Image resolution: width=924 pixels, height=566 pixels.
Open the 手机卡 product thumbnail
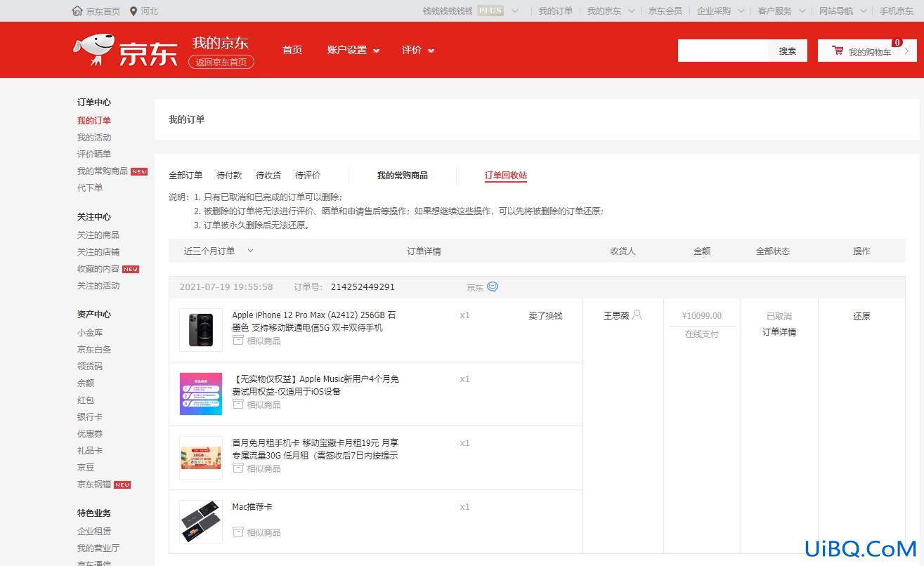pos(201,457)
